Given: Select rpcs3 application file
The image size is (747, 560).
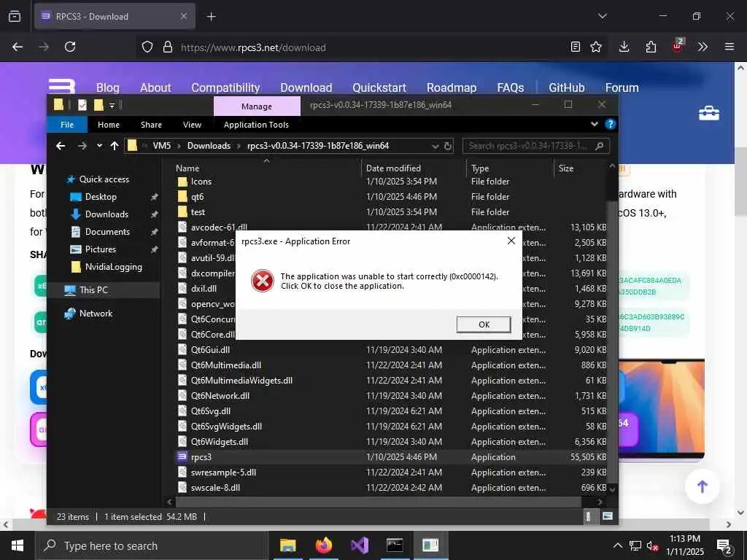Looking at the screenshot, I should click(x=201, y=457).
